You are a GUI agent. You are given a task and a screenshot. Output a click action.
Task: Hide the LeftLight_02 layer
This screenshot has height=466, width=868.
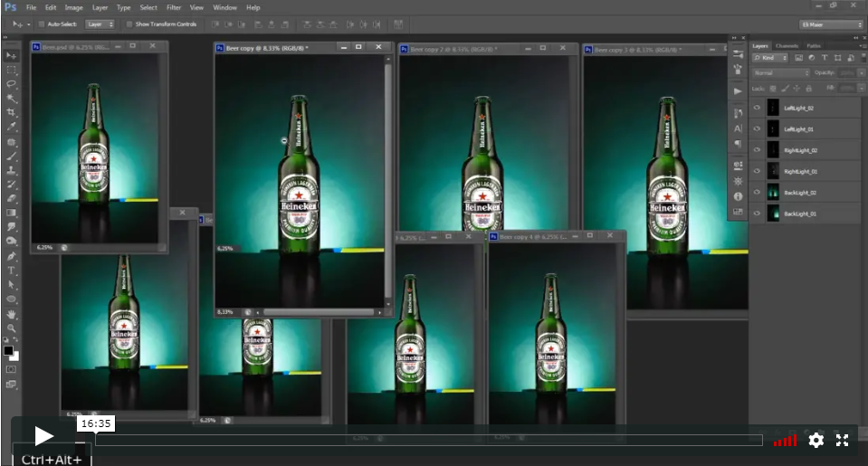coord(757,108)
